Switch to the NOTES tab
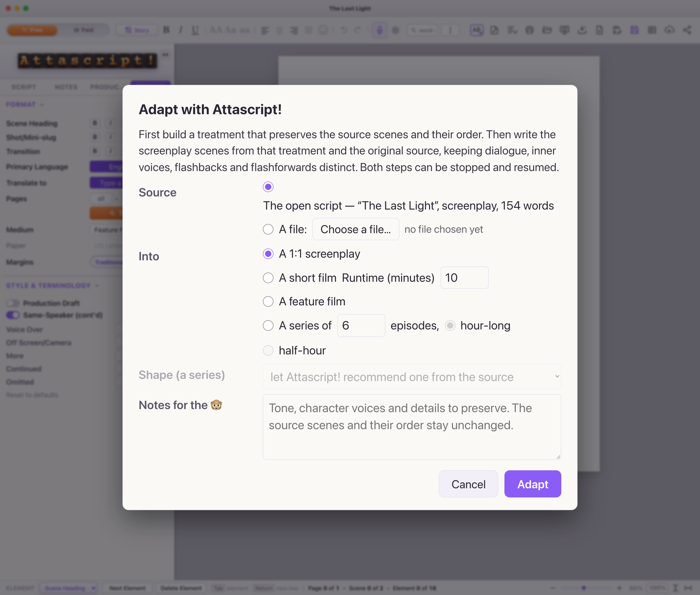This screenshot has height=595, width=700. [x=66, y=87]
